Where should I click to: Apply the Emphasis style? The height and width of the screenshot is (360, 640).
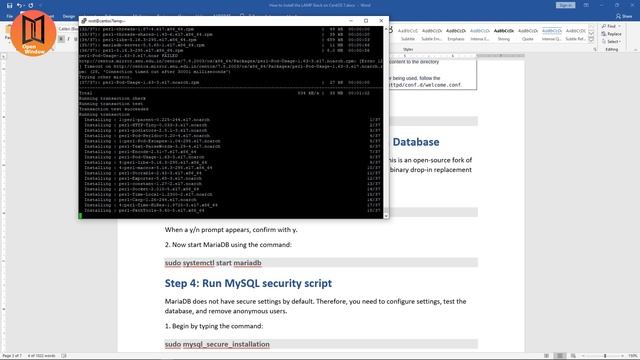(456, 34)
